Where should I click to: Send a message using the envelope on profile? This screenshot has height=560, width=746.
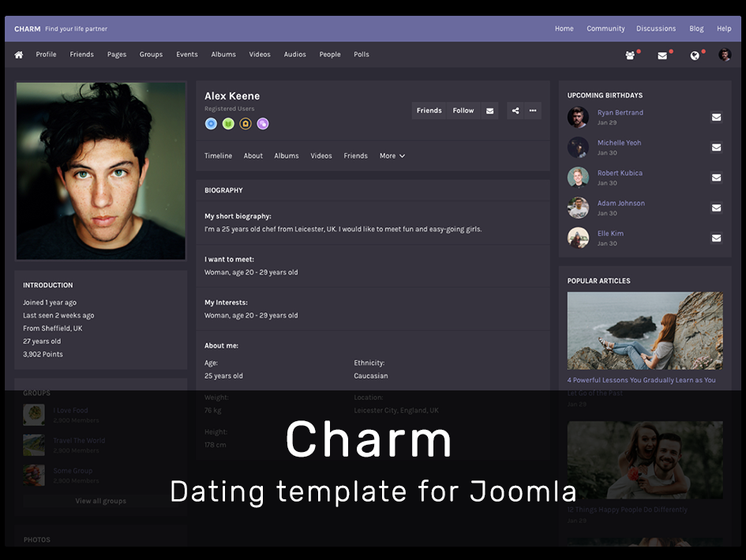(x=489, y=110)
